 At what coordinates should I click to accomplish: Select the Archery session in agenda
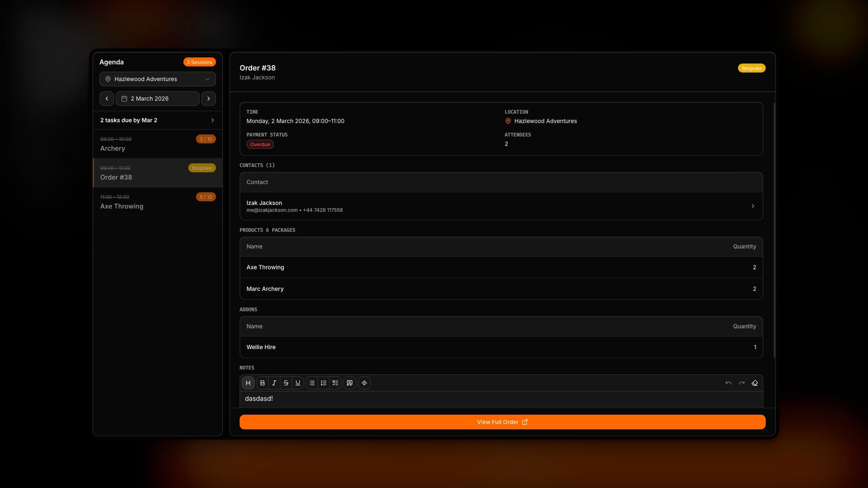[x=157, y=144]
